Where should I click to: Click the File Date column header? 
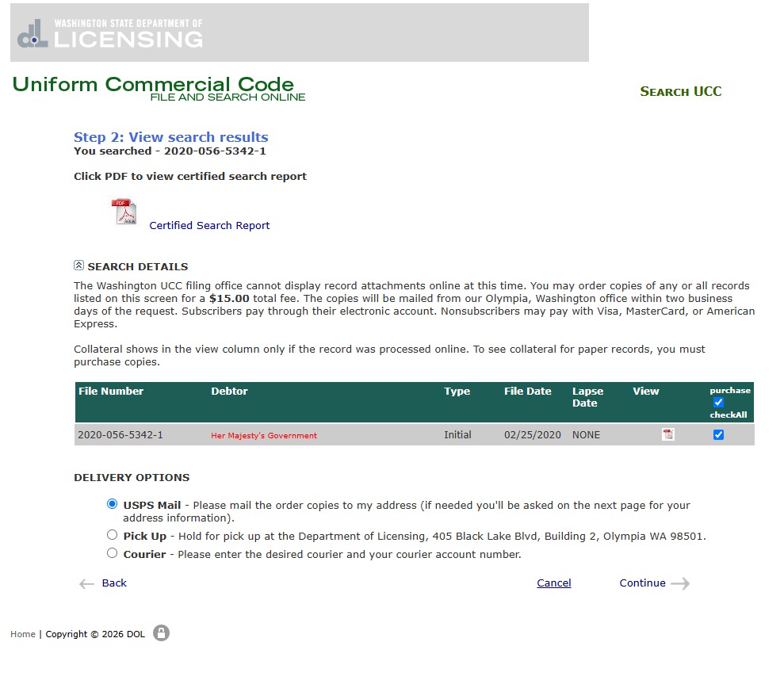coord(527,391)
